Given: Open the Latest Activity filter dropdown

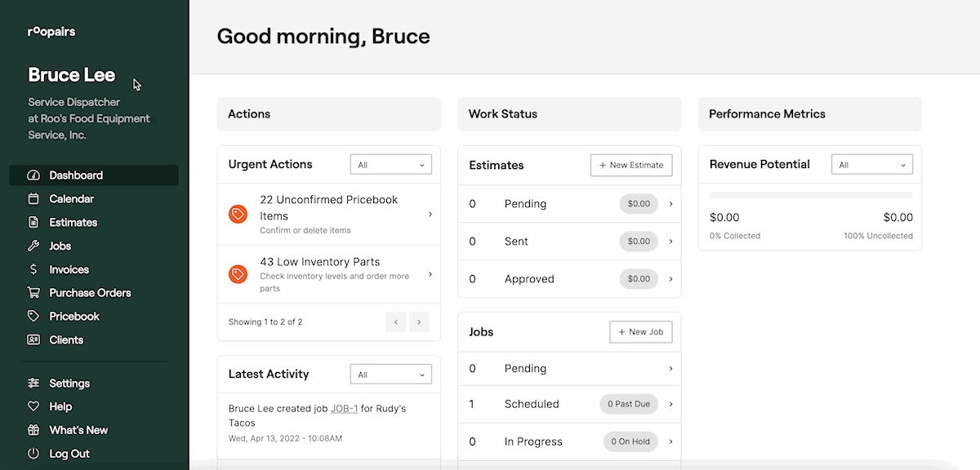Looking at the screenshot, I should (390, 375).
